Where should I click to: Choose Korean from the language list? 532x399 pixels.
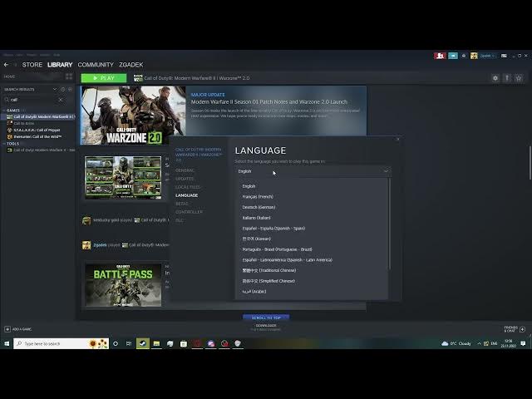pyautogui.click(x=313, y=239)
